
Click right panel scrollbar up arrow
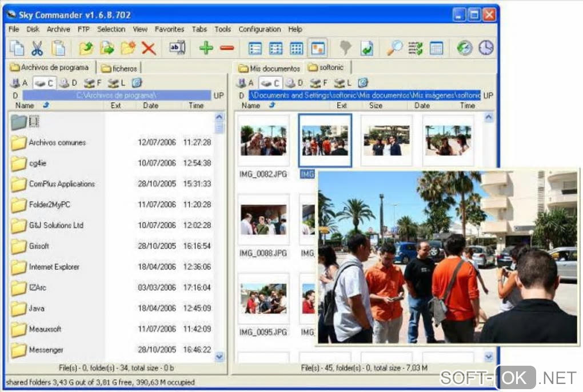(x=489, y=117)
